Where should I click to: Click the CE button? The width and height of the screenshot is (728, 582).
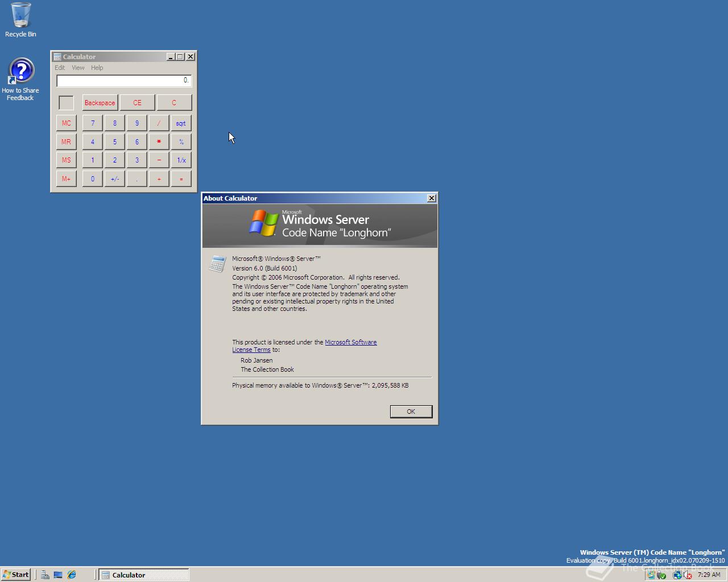point(137,103)
